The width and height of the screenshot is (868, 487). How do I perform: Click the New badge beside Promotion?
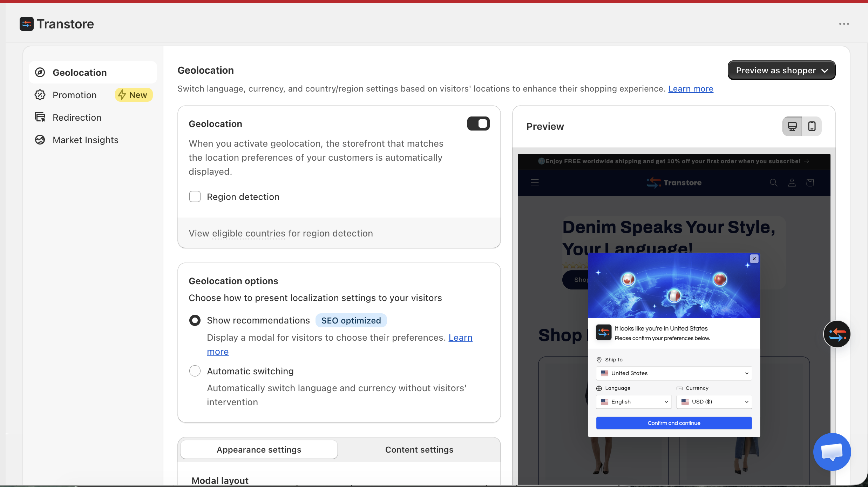tap(134, 95)
